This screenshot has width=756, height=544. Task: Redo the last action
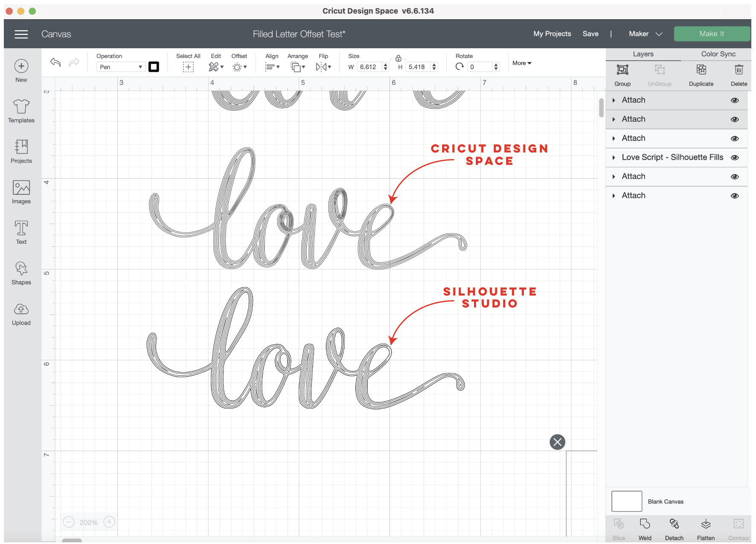click(x=74, y=62)
